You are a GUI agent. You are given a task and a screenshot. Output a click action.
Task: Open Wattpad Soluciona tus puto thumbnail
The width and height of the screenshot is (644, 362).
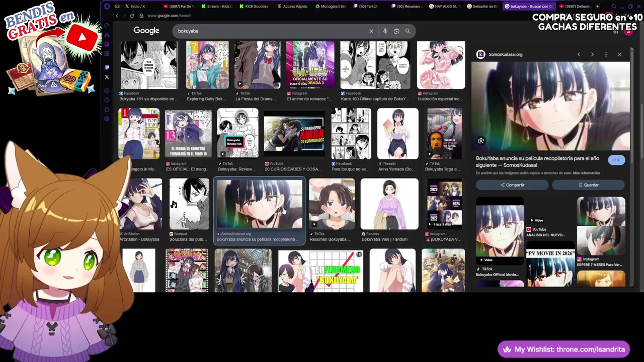189,204
